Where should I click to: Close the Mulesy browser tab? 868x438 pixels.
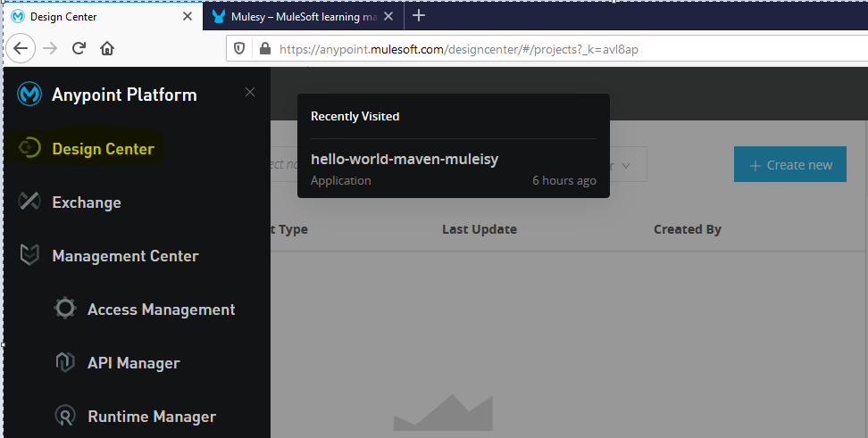pyautogui.click(x=388, y=17)
